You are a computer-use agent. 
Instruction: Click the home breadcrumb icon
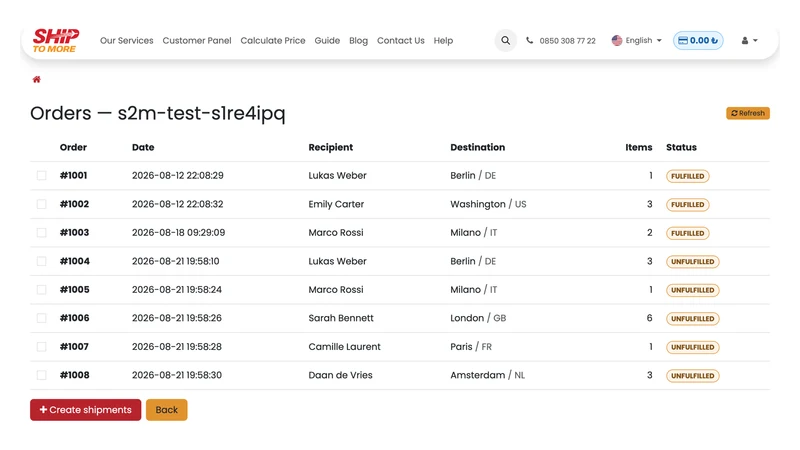[36, 79]
